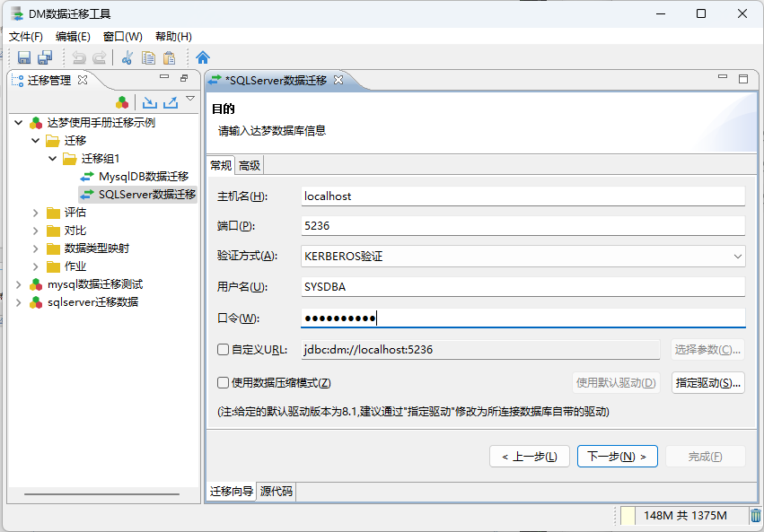Screen dimensions: 764x532
Task: Click the 数据类型映射 folder icon
Action: (x=53, y=249)
